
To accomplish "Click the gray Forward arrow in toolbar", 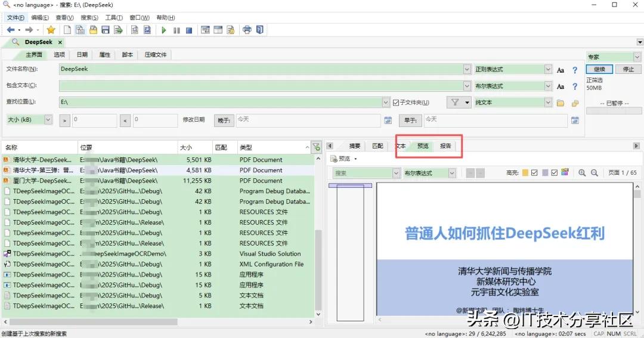I will tap(29, 30).
